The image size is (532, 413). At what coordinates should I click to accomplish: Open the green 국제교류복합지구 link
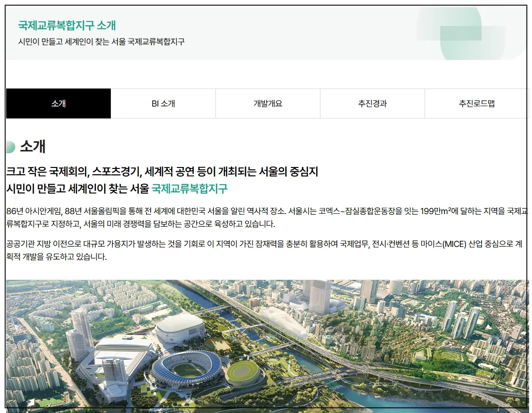(189, 189)
